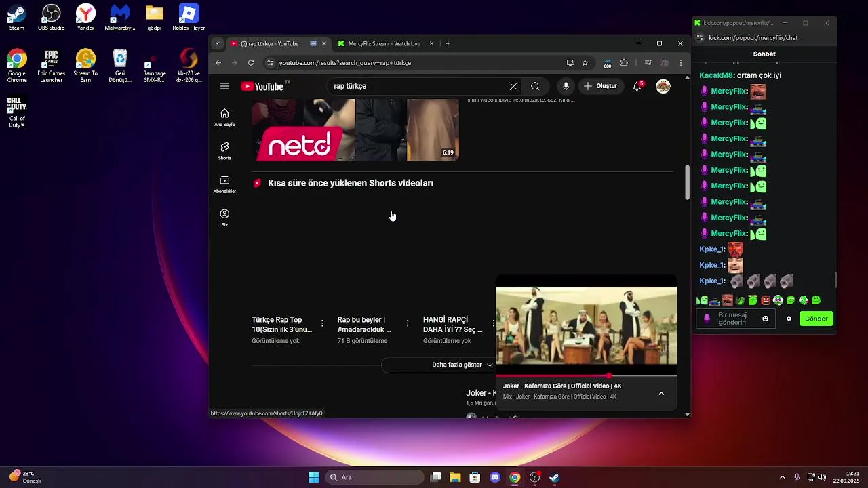The width and height of the screenshot is (868, 488).
Task: Open Kick chat settings gear
Action: pos(789,319)
